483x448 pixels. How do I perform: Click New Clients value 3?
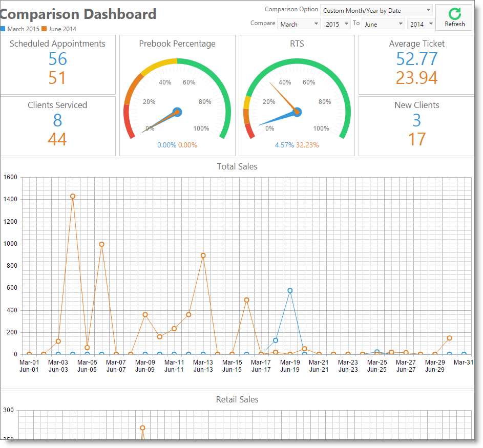pos(417,120)
